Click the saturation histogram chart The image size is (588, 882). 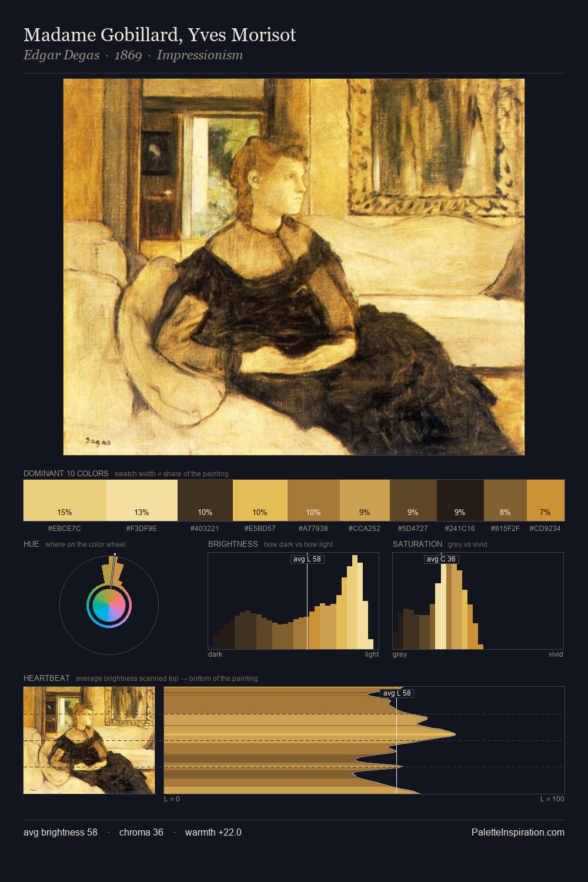[x=478, y=601]
